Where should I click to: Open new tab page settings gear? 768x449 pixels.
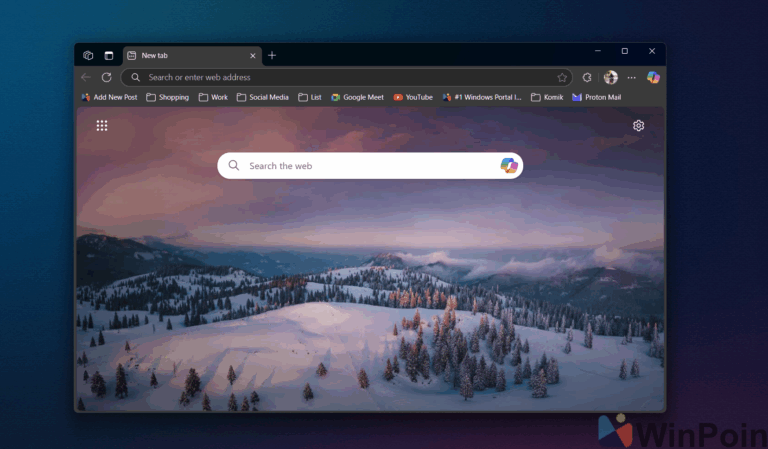tap(638, 126)
